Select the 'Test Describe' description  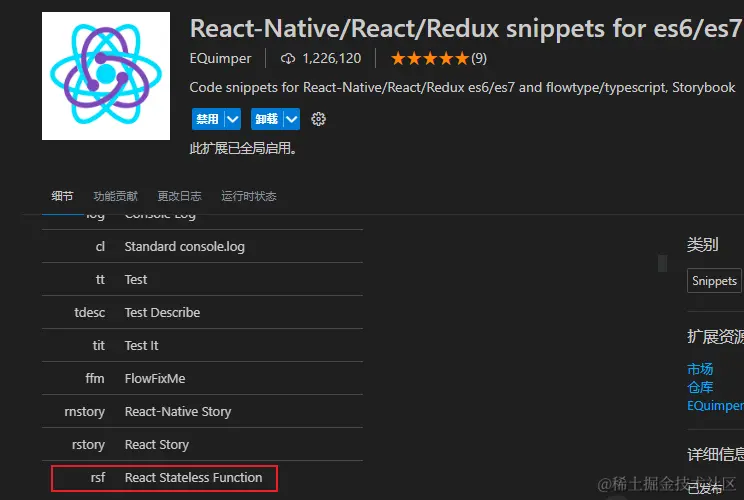[x=162, y=313]
